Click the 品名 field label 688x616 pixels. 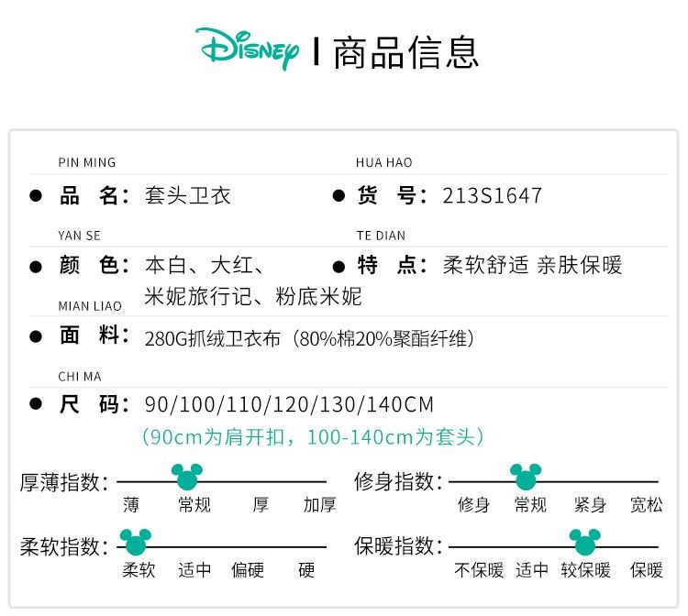pos(94,195)
